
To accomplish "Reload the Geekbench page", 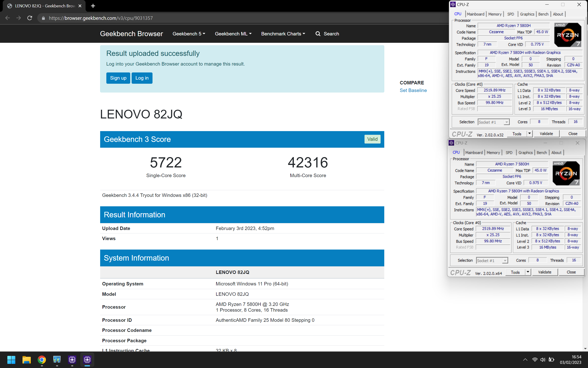I will tap(30, 18).
